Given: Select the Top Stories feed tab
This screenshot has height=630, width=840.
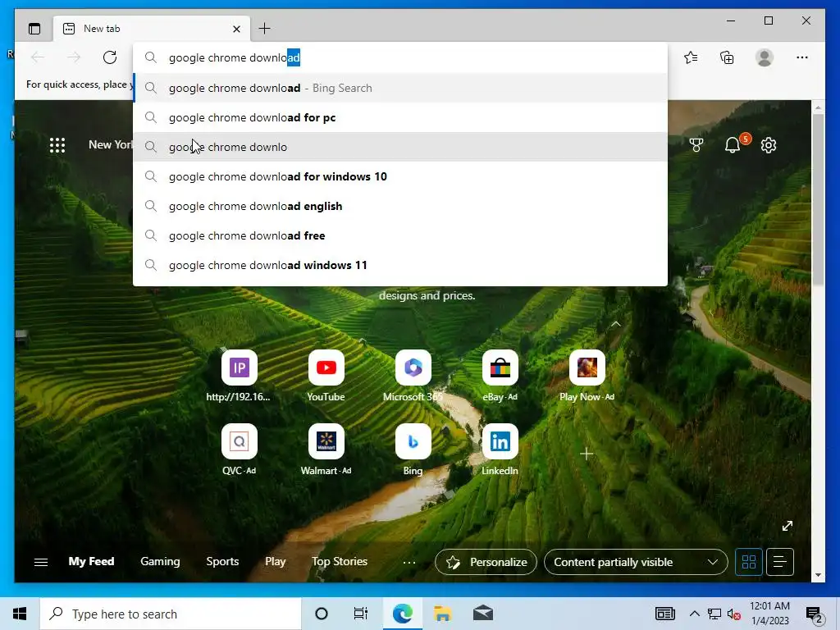Looking at the screenshot, I should pyautogui.click(x=340, y=561).
